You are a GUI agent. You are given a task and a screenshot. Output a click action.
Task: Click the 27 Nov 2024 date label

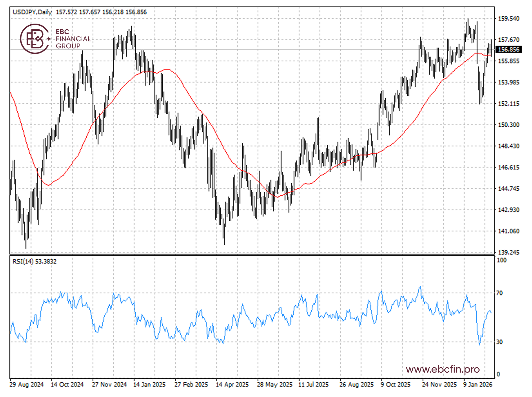tap(109, 384)
